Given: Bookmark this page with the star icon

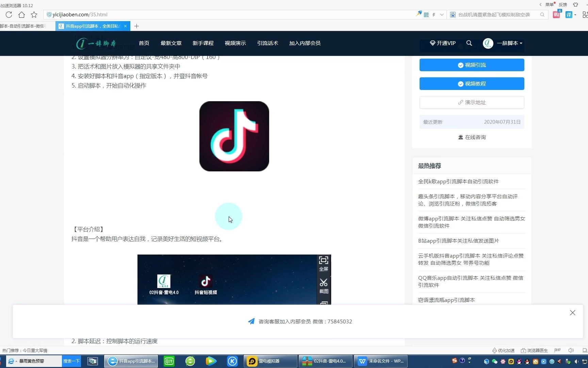Looking at the screenshot, I should point(34,15).
